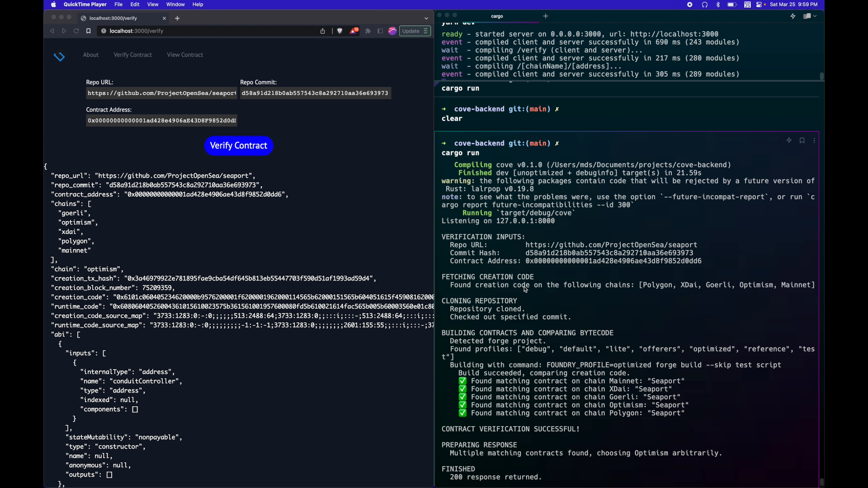Open the Brave Shields lion icon
The image size is (868, 488).
[x=340, y=31]
